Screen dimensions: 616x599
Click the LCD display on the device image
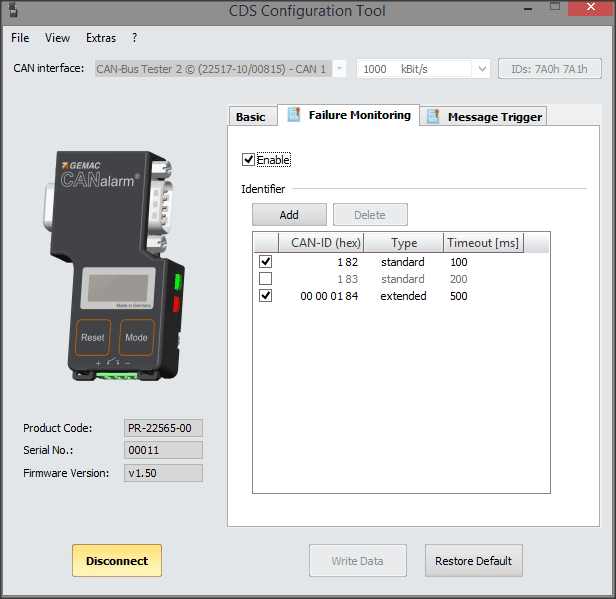(118, 289)
